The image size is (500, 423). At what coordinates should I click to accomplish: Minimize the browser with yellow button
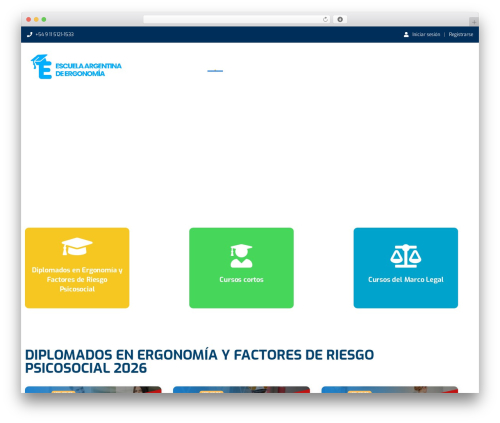pyautogui.click(x=36, y=19)
